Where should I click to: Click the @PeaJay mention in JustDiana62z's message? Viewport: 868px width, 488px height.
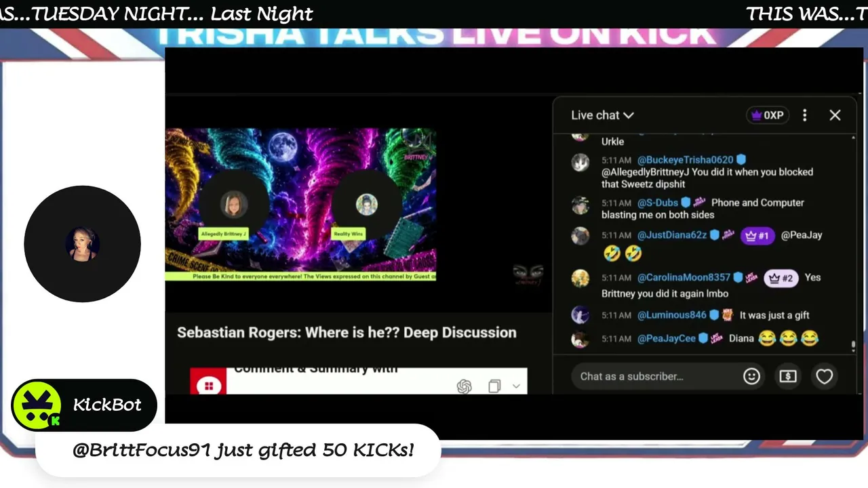coord(802,235)
